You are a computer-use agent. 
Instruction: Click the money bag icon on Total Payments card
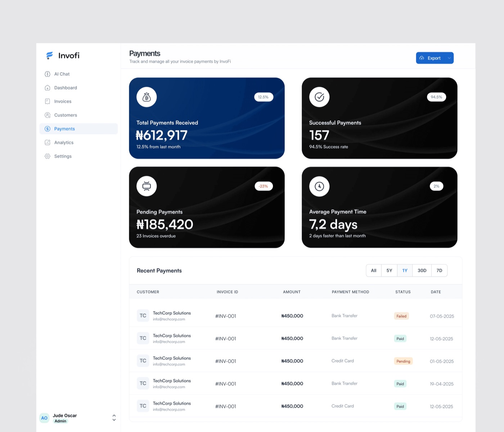click(x=147, y=97)
